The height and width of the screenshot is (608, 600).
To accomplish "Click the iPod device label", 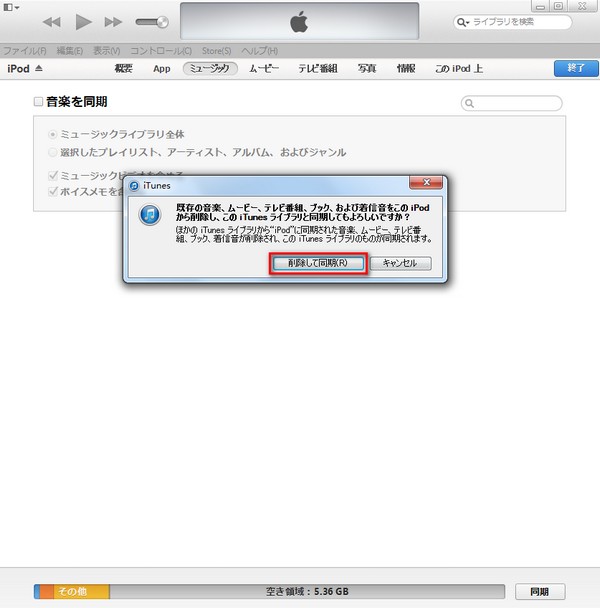I will pyautogui.click(x=18, y=69).
